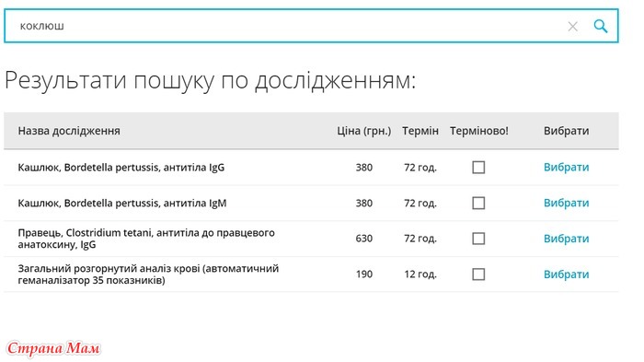Clear the search field with the X icon
The height and width of the screenshot is (362, 644).
(572, 27)
